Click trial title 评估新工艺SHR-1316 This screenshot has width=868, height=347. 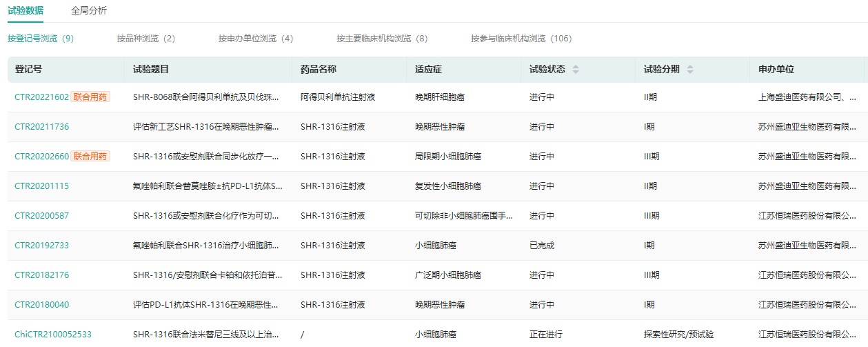207,127
